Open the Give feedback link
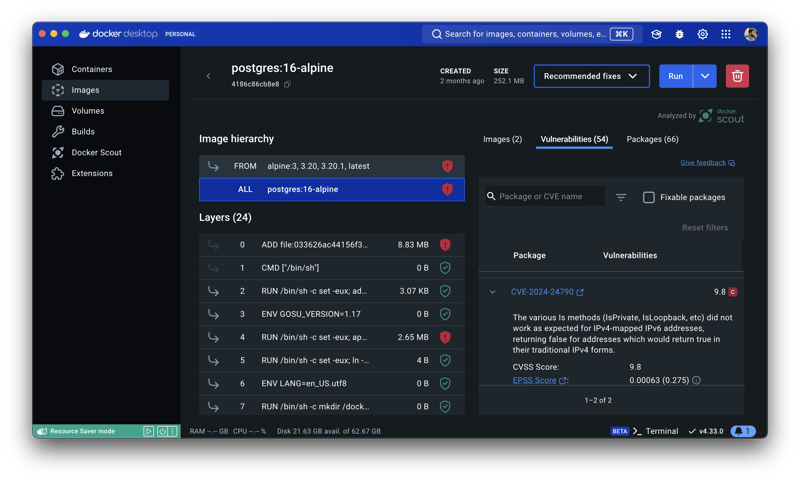The image size is (800, 481). point(707,163)
